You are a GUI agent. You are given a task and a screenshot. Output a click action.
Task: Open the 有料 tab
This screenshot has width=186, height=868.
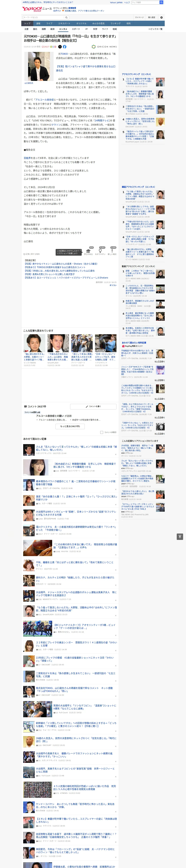click(128, 24)
